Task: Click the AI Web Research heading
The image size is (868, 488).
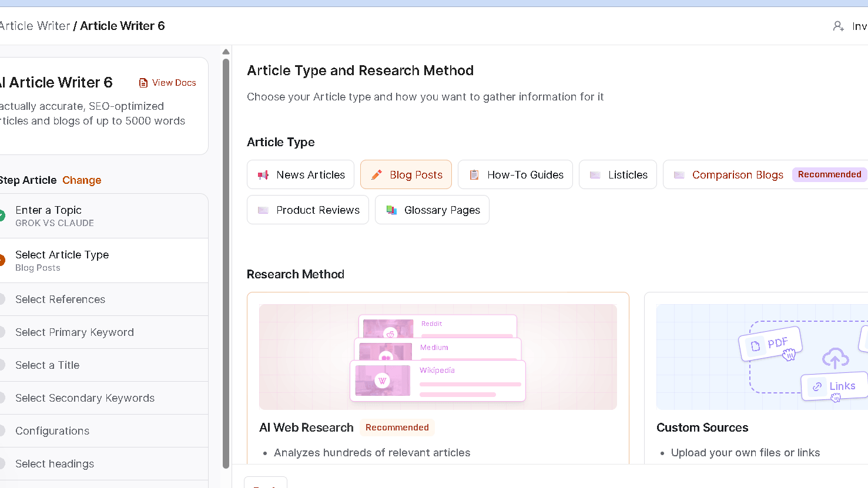Action: tap(306, 428)
